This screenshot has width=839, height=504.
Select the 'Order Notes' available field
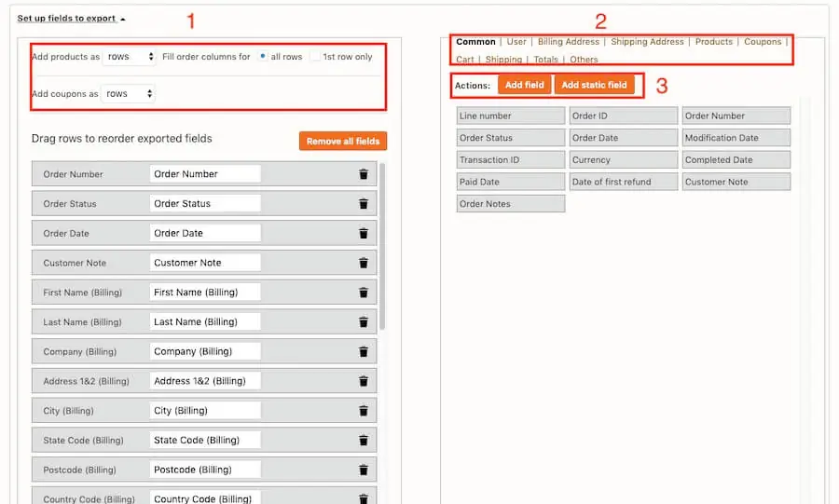(x=511, y=204)
